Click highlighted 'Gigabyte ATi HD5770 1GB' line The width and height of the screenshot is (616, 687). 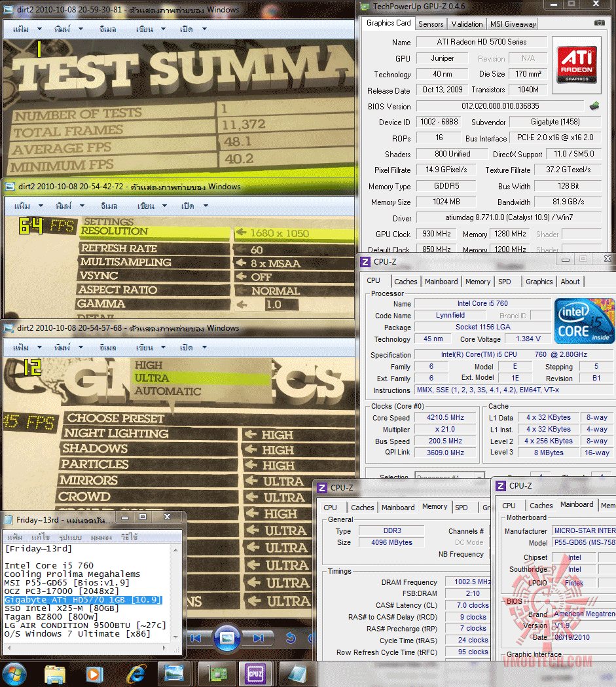coord(83,600)
